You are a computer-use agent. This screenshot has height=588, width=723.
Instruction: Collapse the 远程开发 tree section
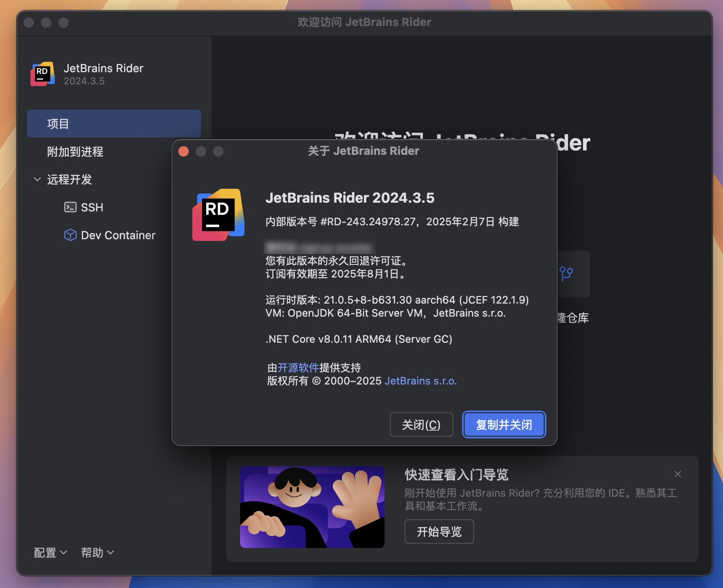(37, 179)
